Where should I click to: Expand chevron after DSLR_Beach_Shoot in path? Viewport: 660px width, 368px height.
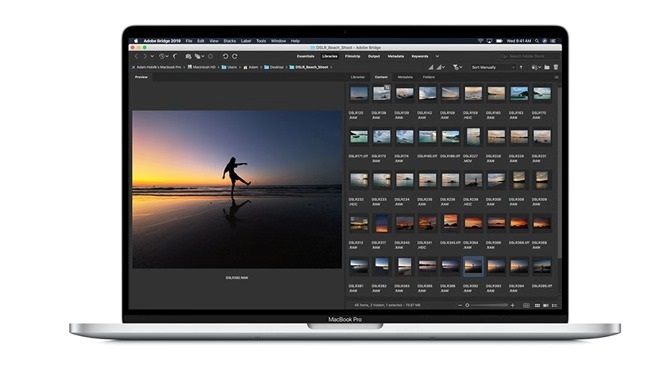[x=331, y=67]
